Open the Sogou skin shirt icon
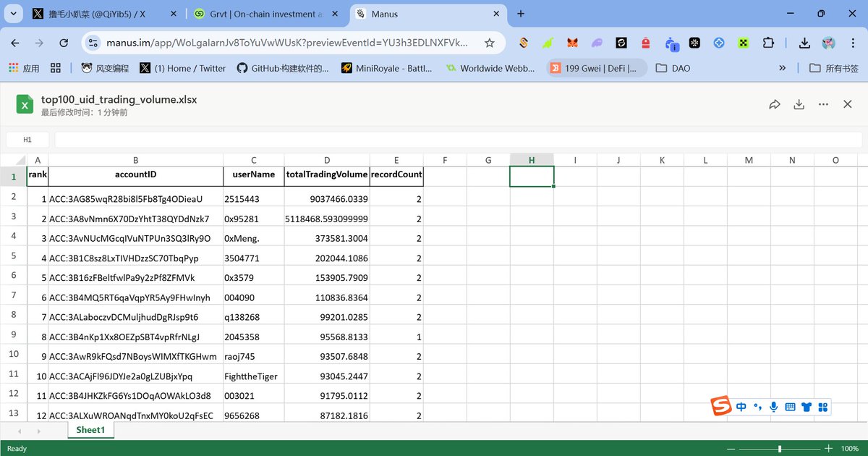 tap(807, 408)
